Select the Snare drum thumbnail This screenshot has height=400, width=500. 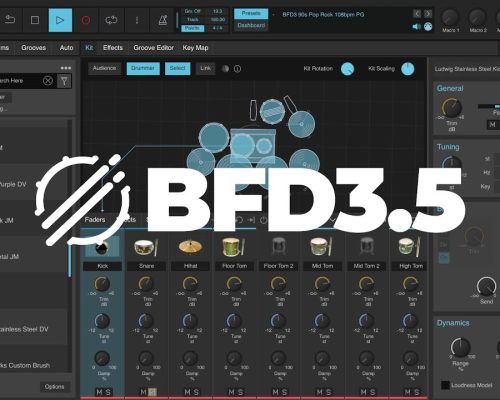tap(146, 247)
